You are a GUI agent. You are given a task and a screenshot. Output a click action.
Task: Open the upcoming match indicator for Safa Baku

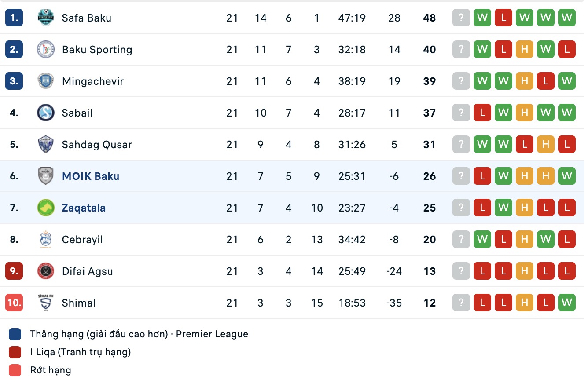tap(461, 18)
